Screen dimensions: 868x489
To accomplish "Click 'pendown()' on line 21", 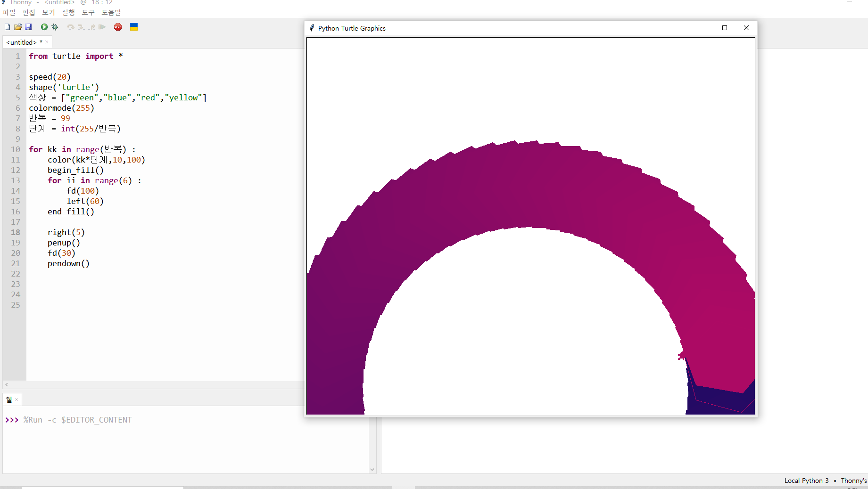I will click(69, 263).
